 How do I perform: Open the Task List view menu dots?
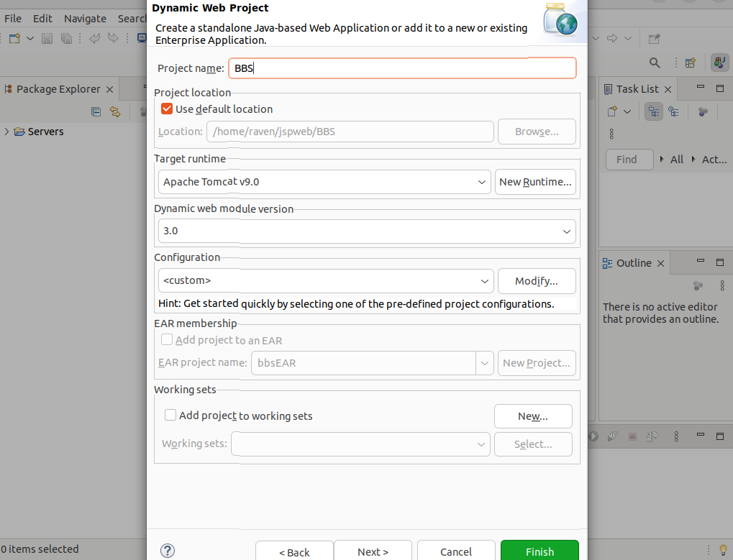tap(611, 134)
